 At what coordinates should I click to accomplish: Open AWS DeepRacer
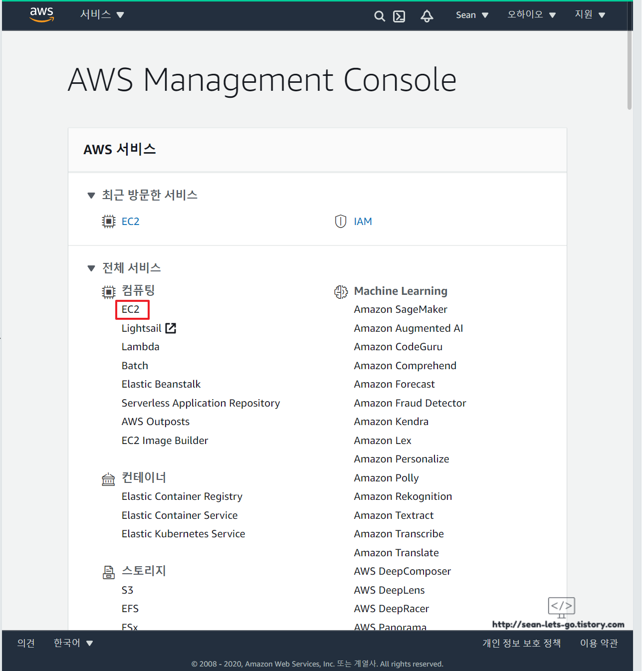coord(391,609)
